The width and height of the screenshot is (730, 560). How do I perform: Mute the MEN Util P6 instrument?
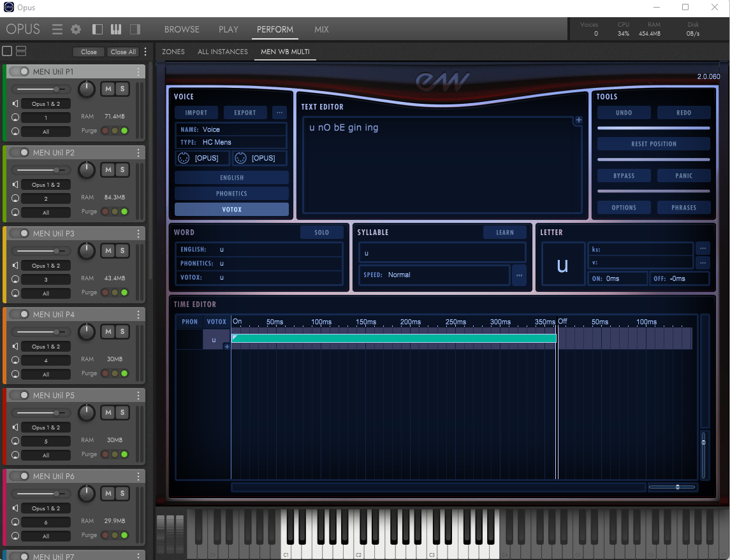[108, 494]
